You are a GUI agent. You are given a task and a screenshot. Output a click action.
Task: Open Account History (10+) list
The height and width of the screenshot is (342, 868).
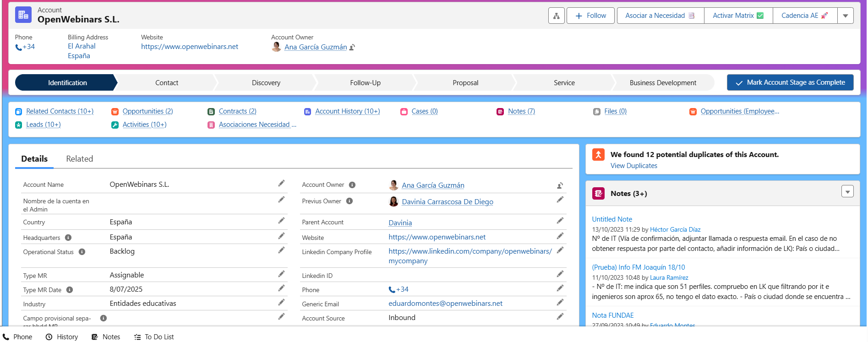[x=347, y=111]
